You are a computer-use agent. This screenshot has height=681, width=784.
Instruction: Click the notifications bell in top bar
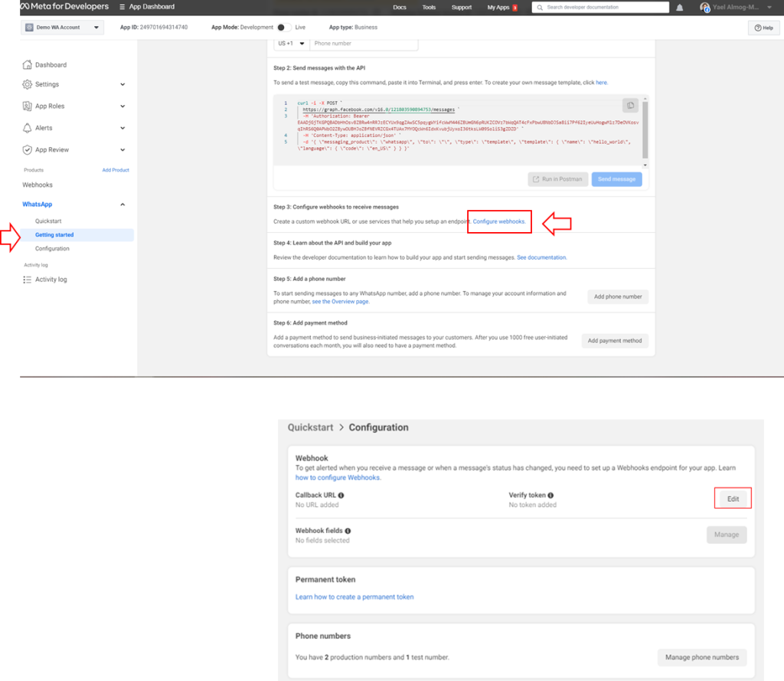(x=679, y=8)
